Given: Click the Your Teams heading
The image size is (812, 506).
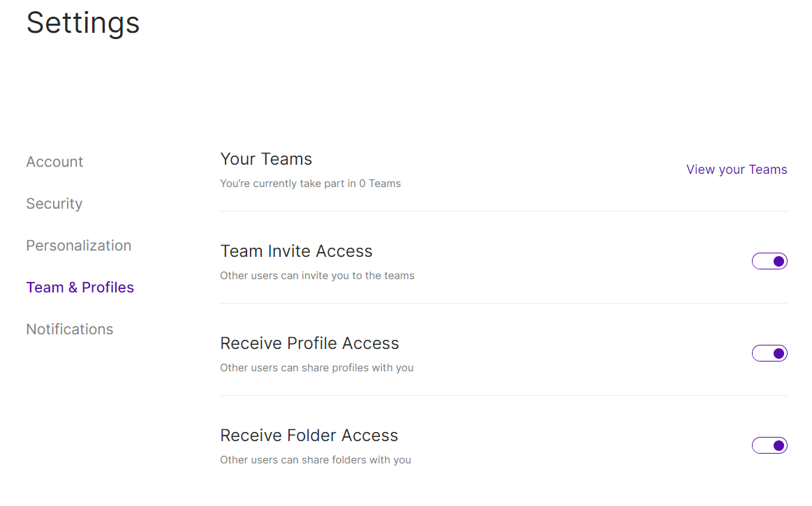Looking at the screenshot, I should click(266, 159).
